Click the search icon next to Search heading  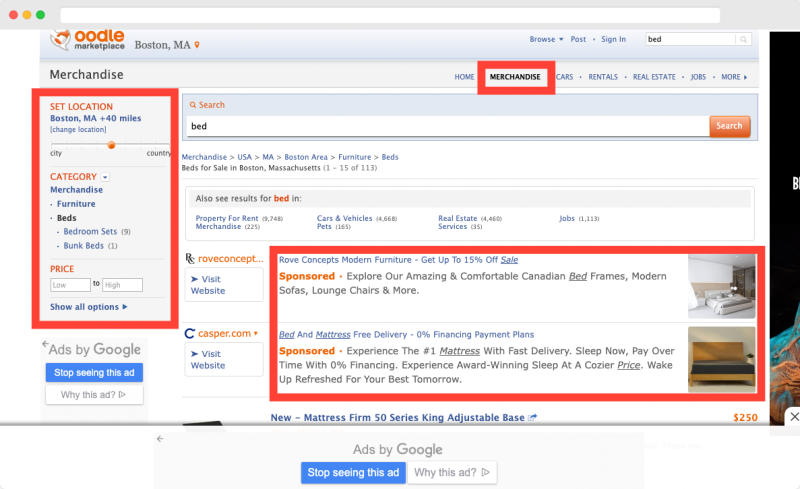coord(193,105)
